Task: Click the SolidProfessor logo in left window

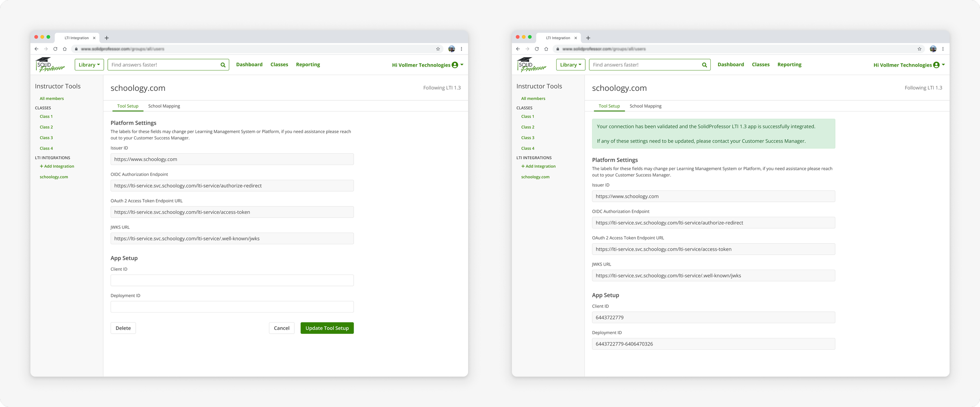Action: point(50,65)
